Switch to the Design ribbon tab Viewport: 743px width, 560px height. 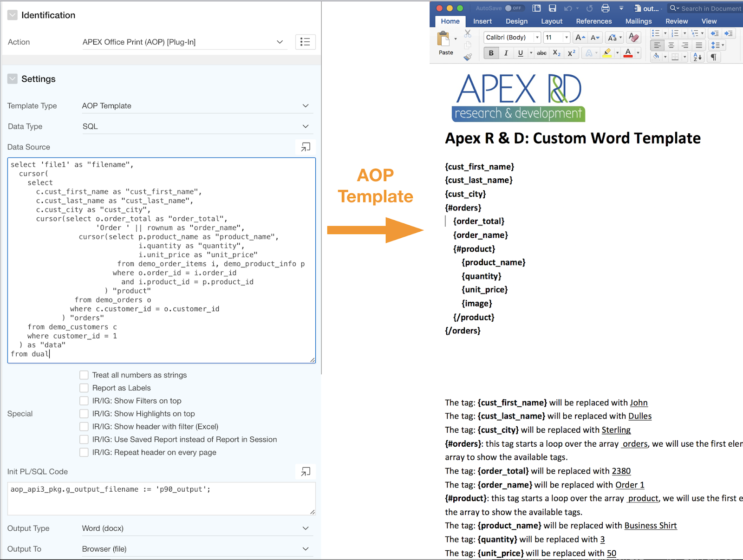click(x=516, y=21)
